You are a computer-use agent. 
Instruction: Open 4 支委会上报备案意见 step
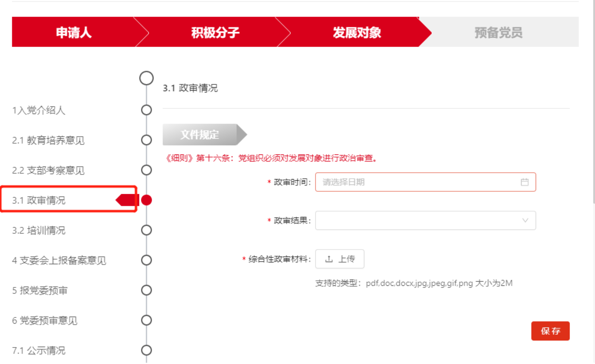point(59,260)
